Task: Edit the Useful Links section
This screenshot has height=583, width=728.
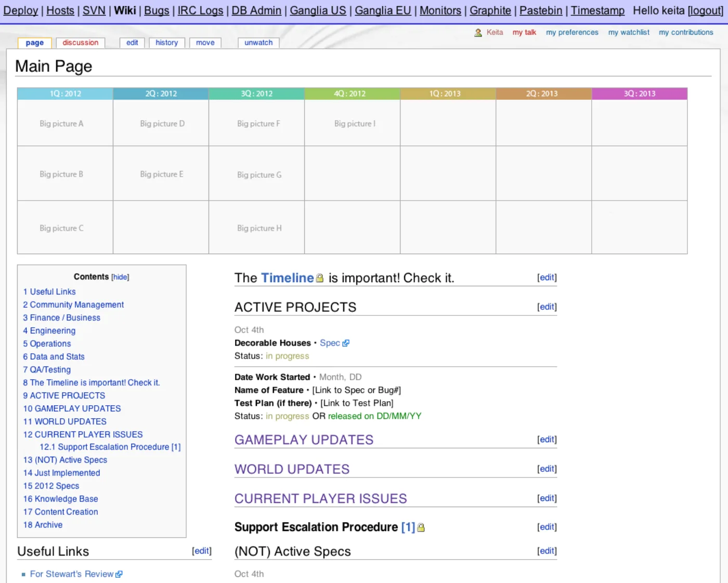Action: pos(202,551)
